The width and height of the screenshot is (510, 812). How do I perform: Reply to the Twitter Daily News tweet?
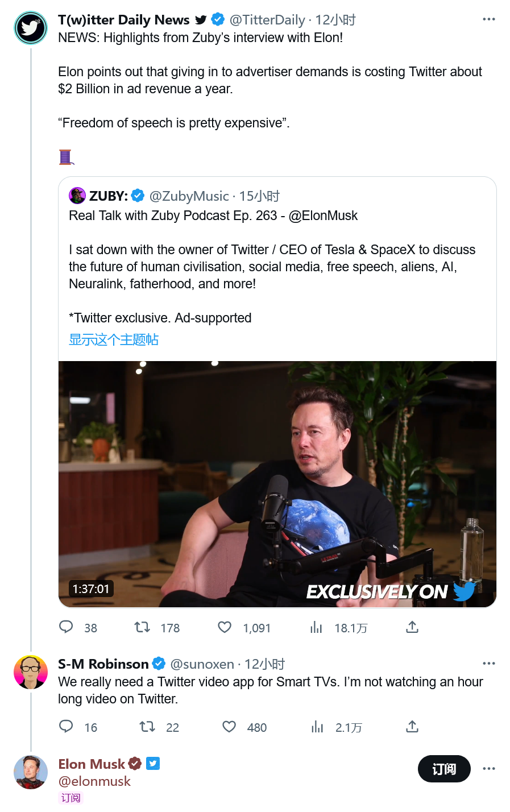pos(67,627)
